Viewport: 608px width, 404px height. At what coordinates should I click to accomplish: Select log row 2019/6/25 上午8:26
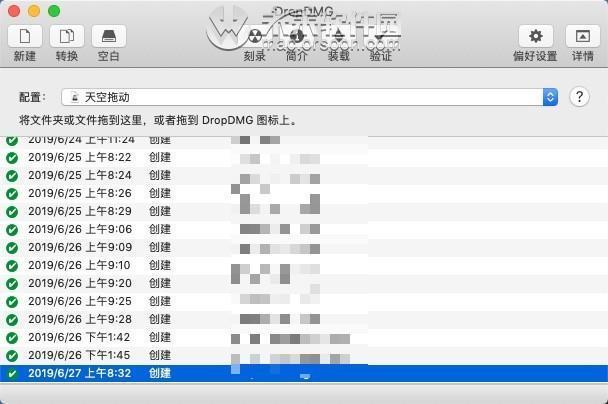(x=304, y=193)
